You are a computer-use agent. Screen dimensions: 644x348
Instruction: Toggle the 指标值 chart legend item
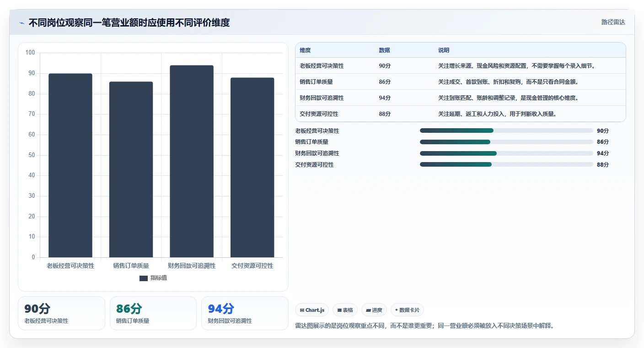153,278
